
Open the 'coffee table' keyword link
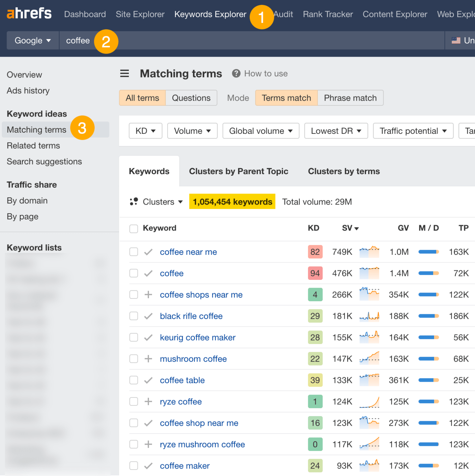pyautogui.click(x=182, y=380)
